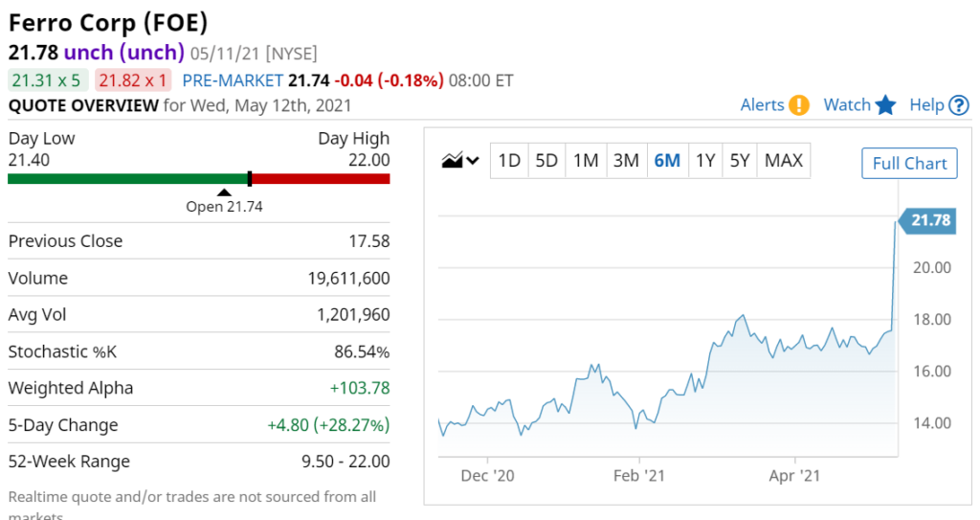Click the Watch star icon
Viewport: 980px width, 520px height.
coord(885,105)
